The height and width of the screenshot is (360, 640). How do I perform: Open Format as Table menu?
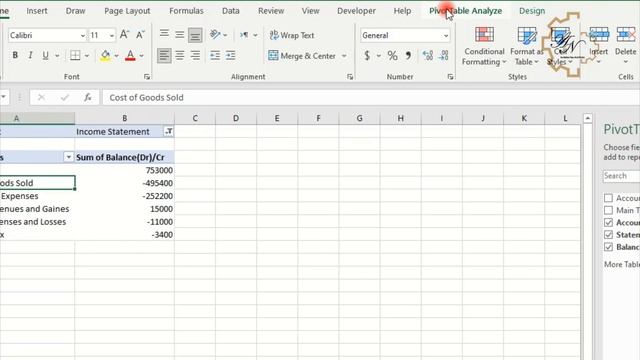(x=526, y=46)
